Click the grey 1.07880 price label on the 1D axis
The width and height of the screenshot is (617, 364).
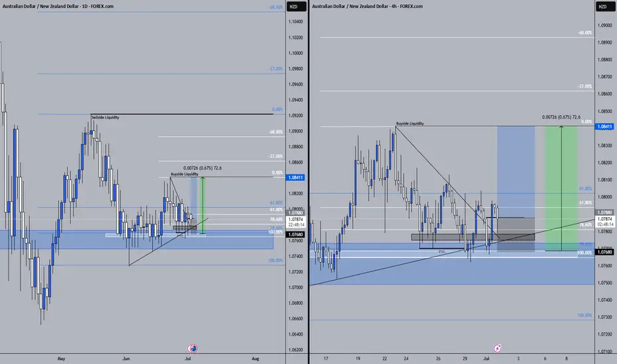pyautogui.click(x=295, y=213)
